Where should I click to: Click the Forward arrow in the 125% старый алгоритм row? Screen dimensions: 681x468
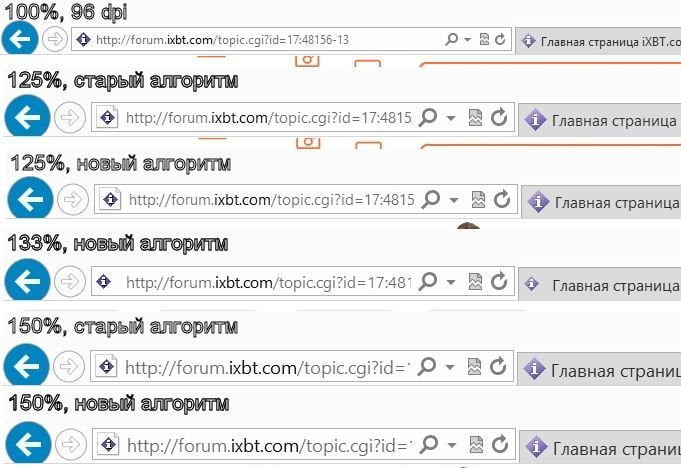coord(70,118)
